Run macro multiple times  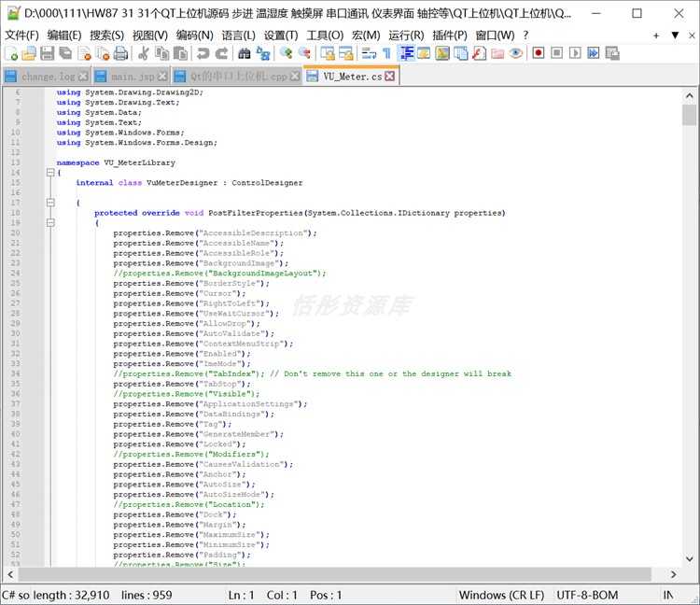click(594, 53)
